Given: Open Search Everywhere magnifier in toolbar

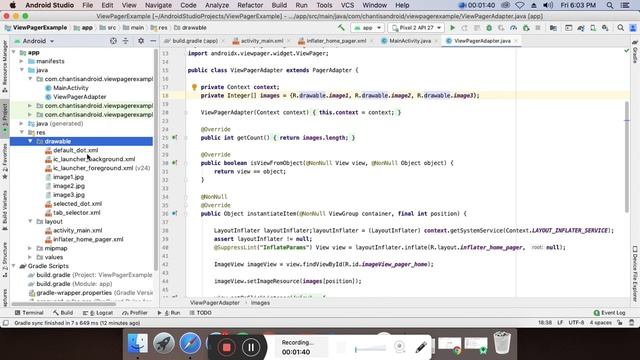Looking at the screenshot, I should pos(620,28).
